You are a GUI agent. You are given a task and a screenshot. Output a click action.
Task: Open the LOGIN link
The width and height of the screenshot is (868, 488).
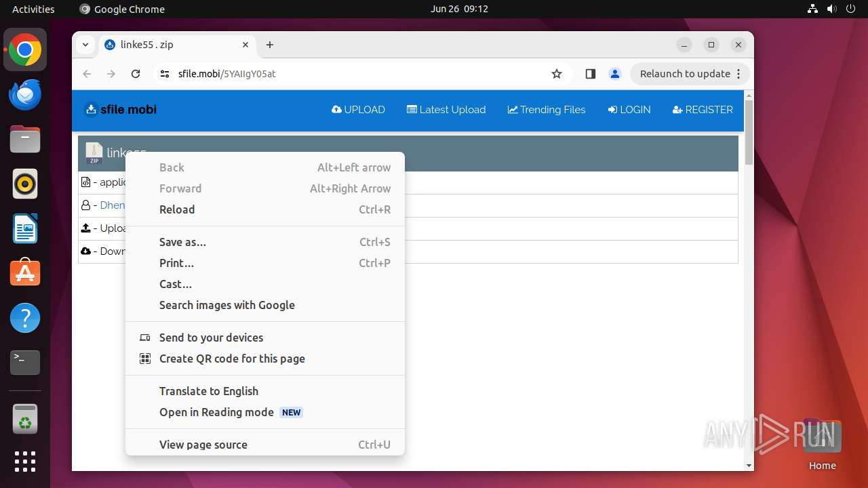click(629, 109)
